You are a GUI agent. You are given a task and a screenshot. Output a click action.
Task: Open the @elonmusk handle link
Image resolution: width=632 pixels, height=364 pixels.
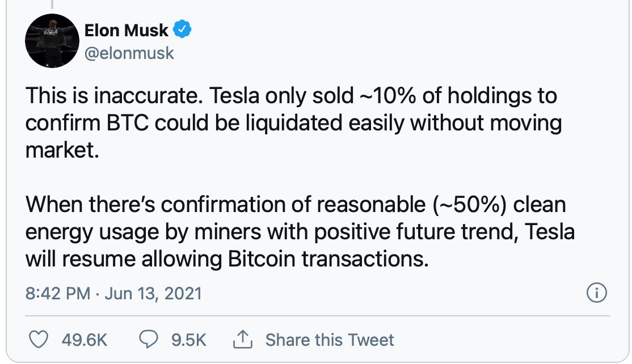[129, 53]
